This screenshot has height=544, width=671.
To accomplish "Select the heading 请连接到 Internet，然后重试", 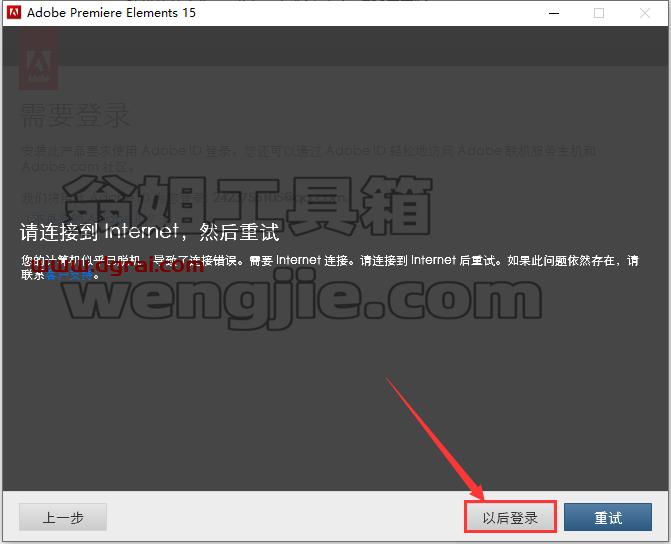I will [149, 232].
